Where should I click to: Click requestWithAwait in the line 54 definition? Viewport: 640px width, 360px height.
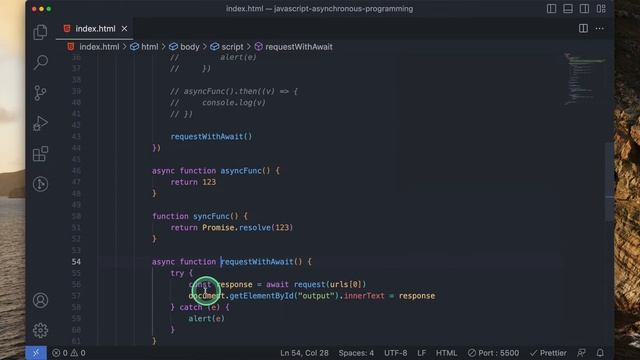[257, 262]
